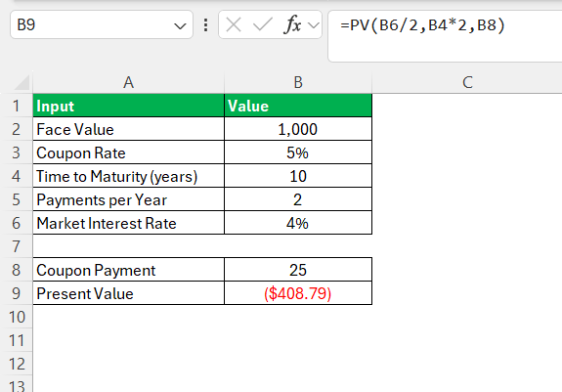Click the green 'Value' header cell
This screenshot has height=392, width=562.
(x=298, y=106)
